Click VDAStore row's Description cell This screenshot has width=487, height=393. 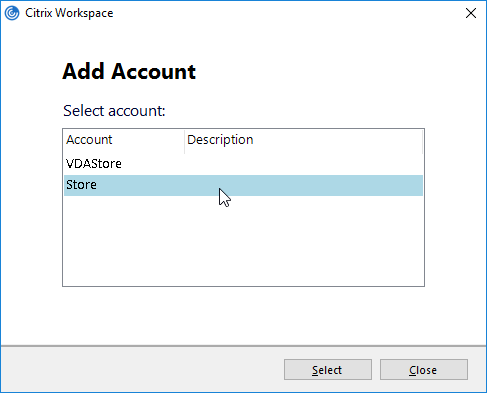coord(303,164)
